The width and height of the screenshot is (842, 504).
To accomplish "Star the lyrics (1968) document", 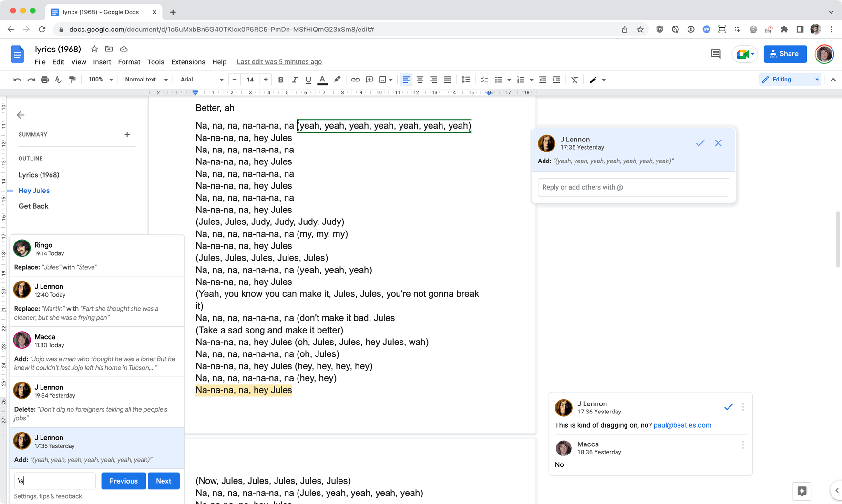I will [94, 49].
